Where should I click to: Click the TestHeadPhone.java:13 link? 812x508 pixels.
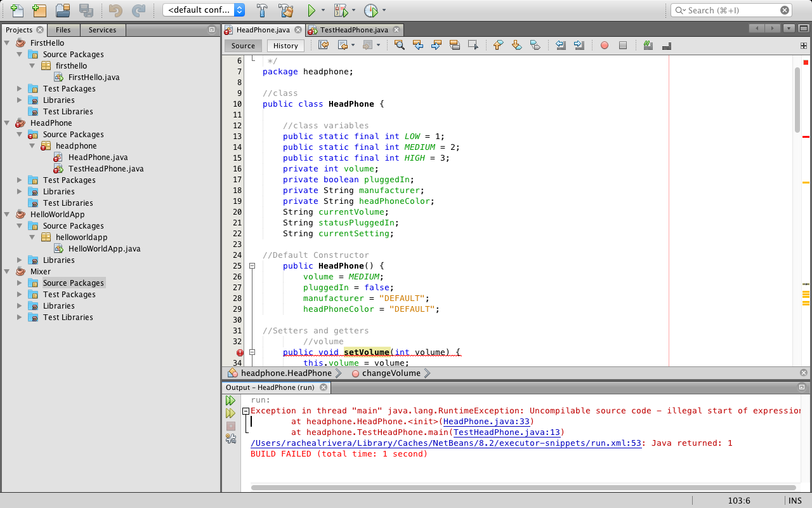[x=507, y=432]
